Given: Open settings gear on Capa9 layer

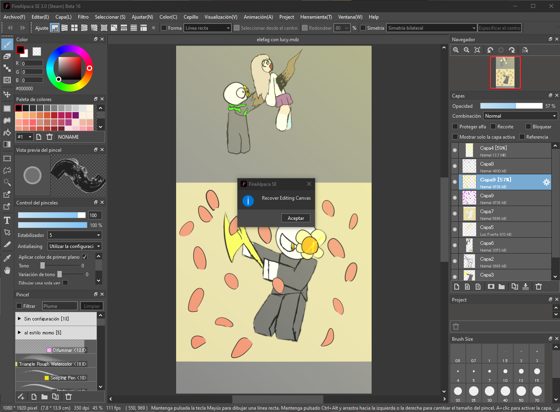Looking at the screenshot, I should tap(546, 182).
